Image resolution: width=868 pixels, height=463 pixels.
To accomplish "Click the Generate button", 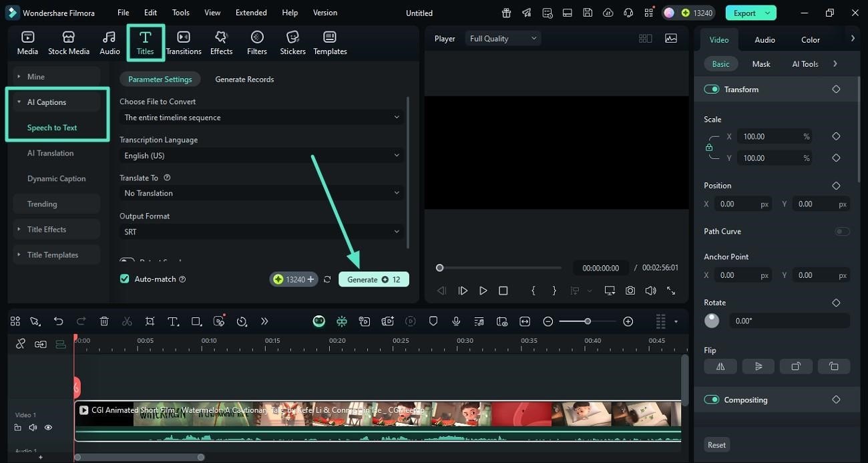I will tap(374, 279).
